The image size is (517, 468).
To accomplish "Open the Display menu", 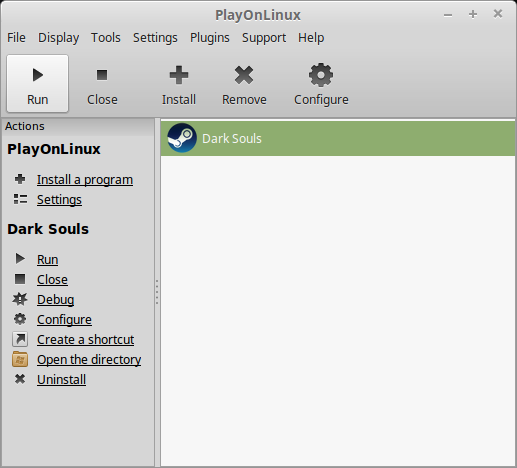I will [x=58, y=37].
